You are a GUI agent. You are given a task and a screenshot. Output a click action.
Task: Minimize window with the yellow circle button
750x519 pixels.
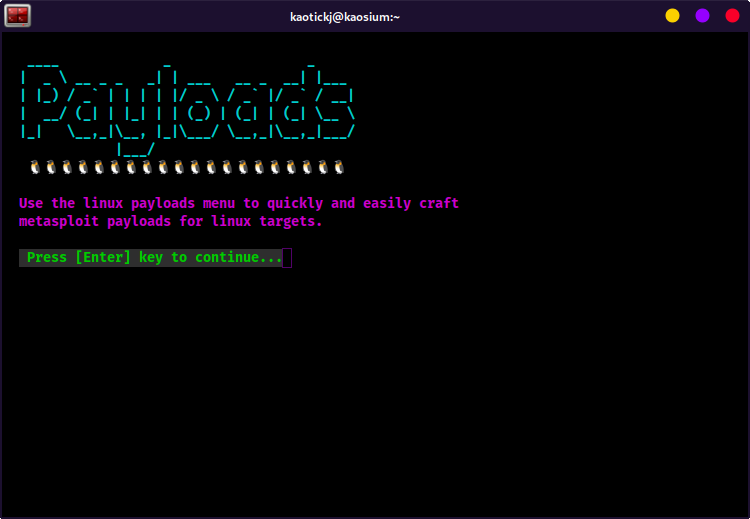pos(672,16)
